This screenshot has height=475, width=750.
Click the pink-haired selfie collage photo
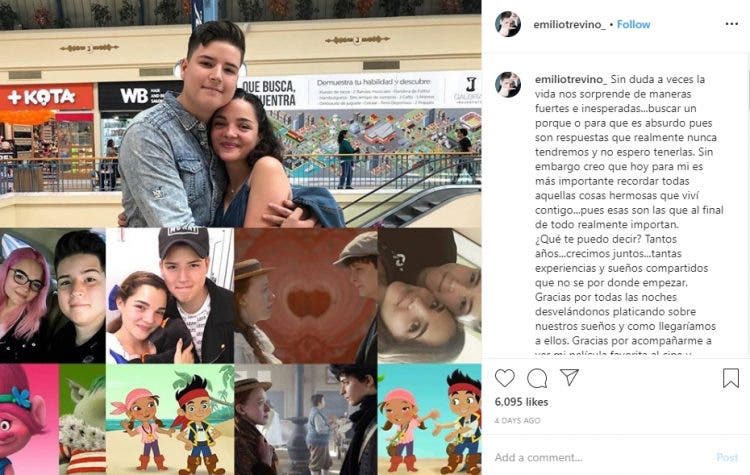(53, 296)
